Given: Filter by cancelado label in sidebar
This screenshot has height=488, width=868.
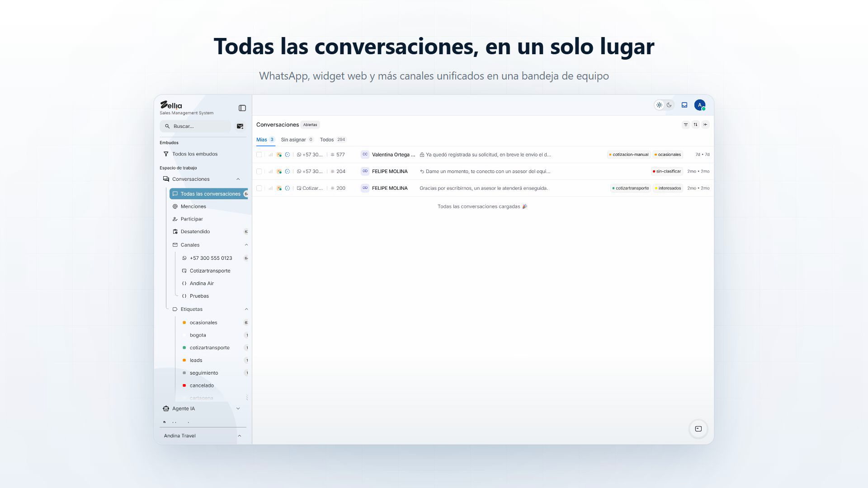Looking at the screenshot, I should (202, 385).
